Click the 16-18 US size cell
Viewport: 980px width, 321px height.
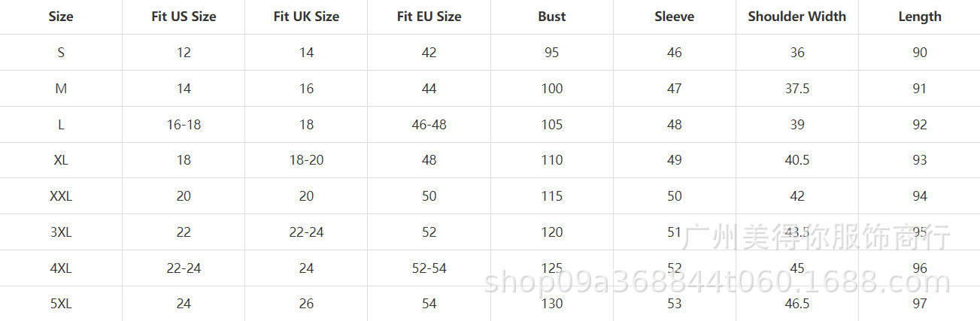coord(184,125)
